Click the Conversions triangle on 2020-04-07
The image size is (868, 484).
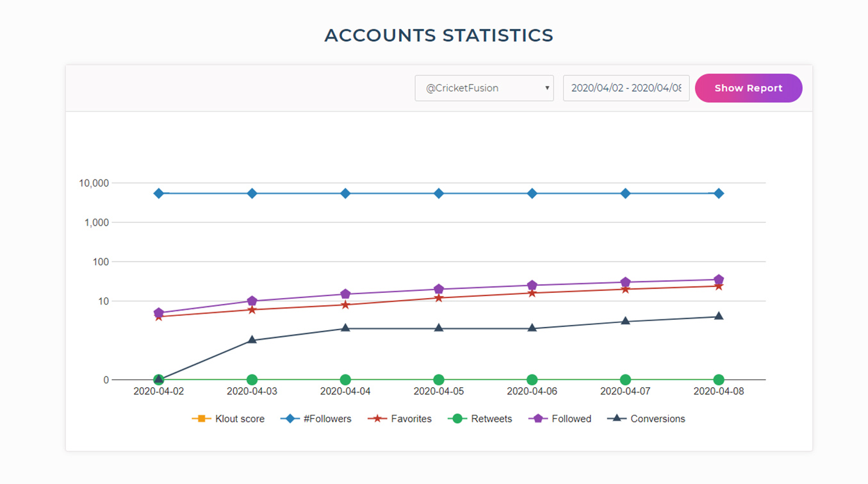(625, 322)
